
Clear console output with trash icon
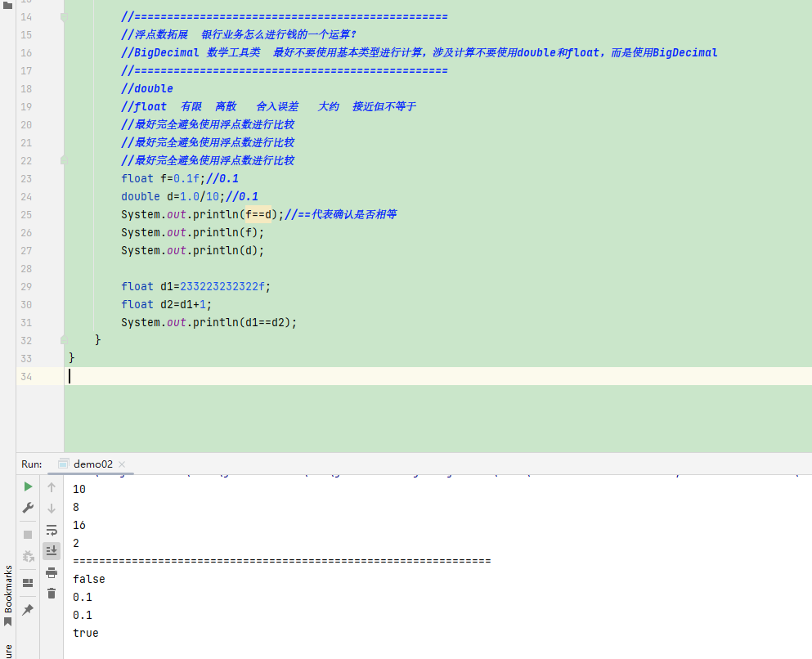52,594
